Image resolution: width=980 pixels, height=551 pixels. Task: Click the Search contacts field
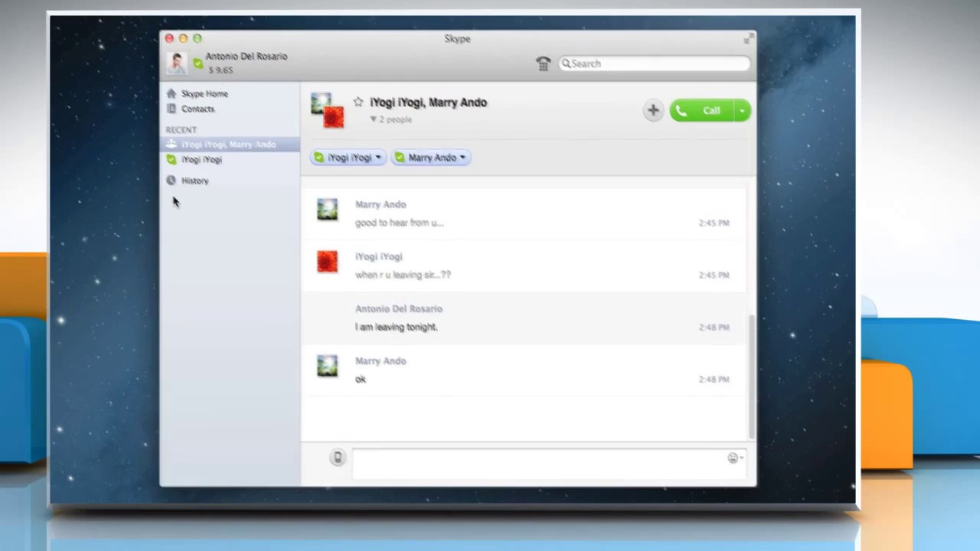(x=653, y=64)
